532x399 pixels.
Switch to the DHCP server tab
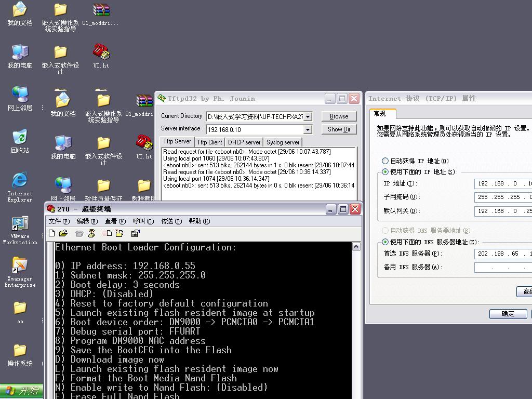point(244,142)
